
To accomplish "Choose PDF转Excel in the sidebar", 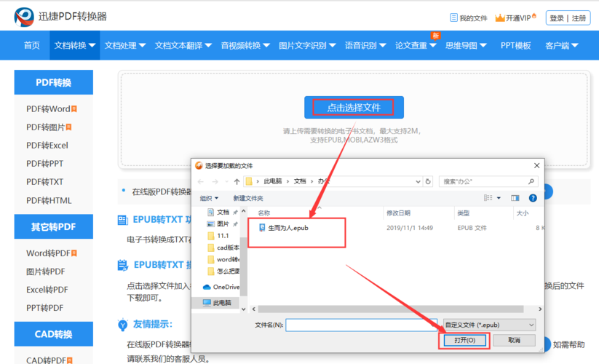I will 47,145.
